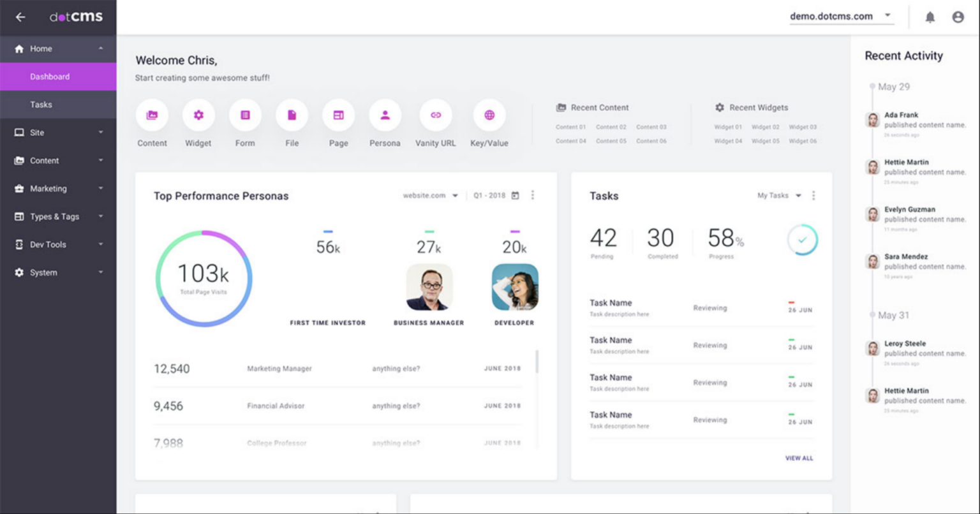Open the Content creation shortcut icon
Viewport: 980px width, 514px height.
(x=152, y=116)
